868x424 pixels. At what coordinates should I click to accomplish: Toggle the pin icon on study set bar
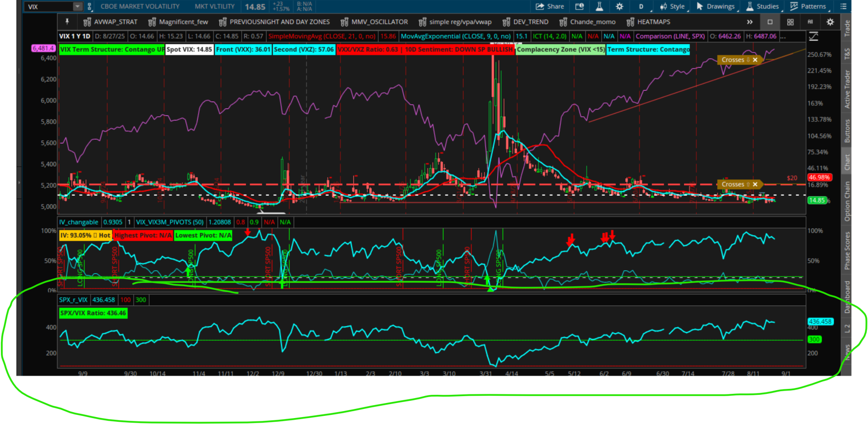[67, 21]
